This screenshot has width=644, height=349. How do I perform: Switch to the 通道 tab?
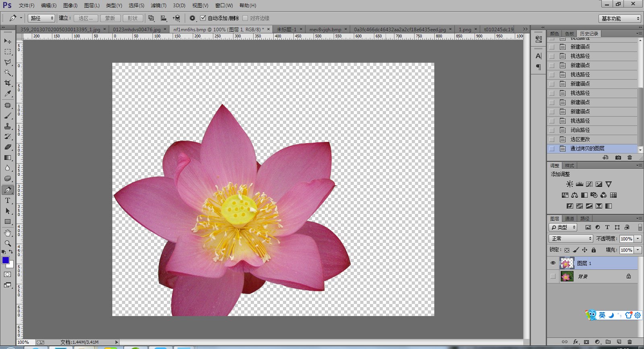point(570,219)
